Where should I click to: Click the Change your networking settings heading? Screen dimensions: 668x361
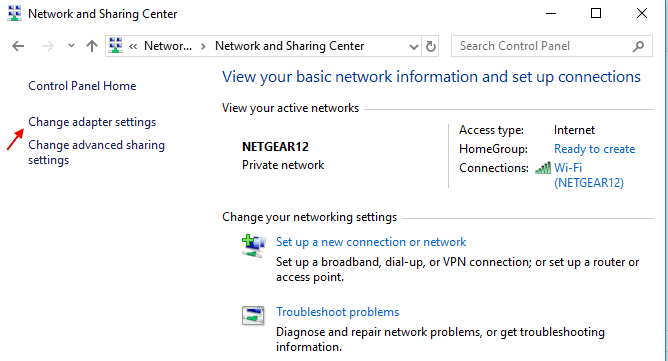pos(309,217)
